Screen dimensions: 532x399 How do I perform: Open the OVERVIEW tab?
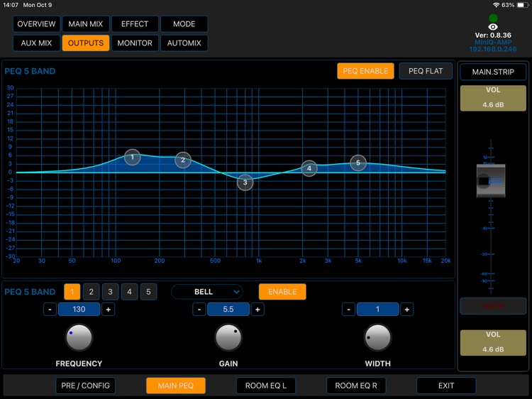click(x=36, y=24)
